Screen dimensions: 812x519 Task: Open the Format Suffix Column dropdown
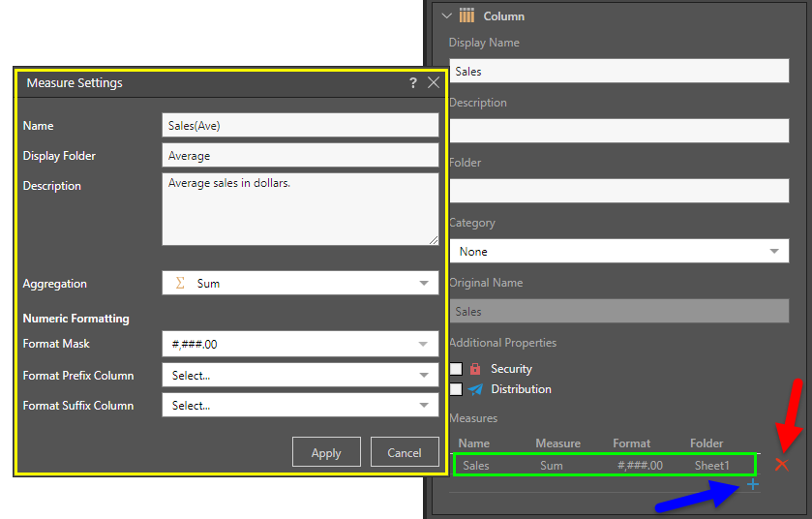tap(300, 406)
